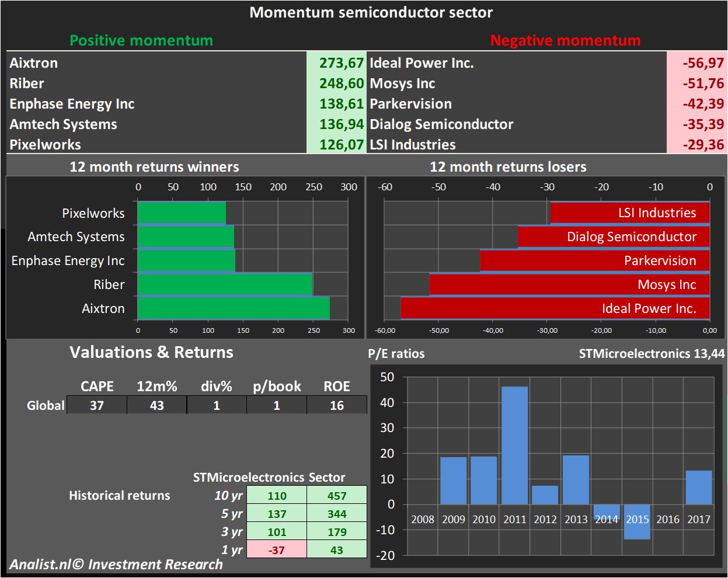Select the 5 yr STMicroelectronics return 137
Screen dimensions: 728x578
click(x=277, y=514)
